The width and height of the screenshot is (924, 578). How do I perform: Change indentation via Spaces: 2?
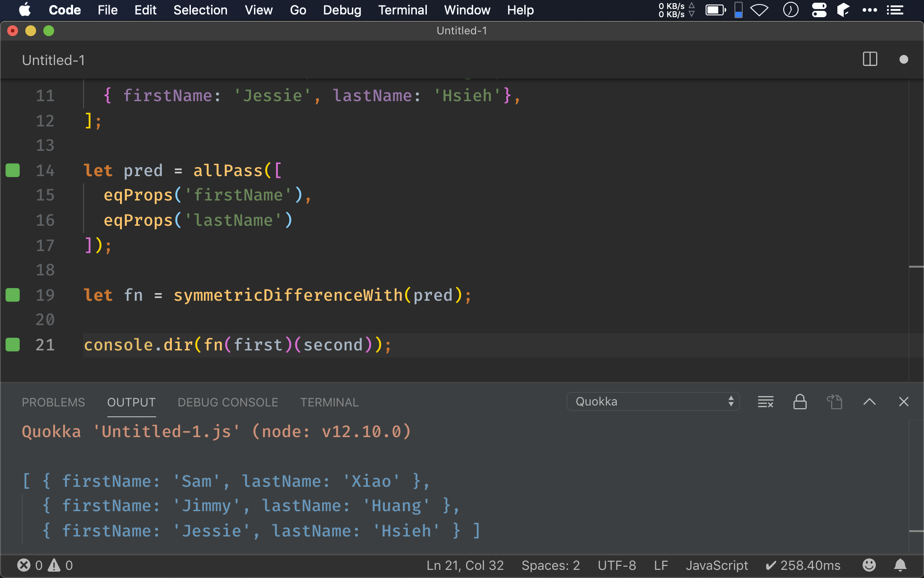point(550,565)
